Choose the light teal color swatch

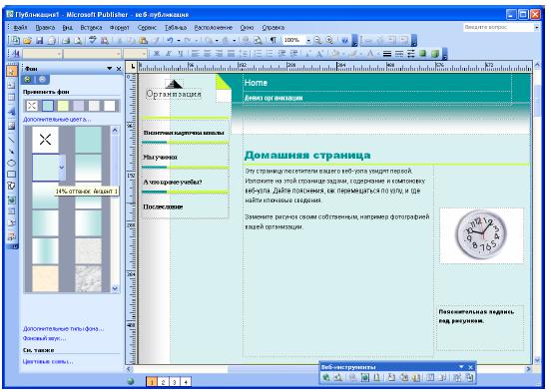click(48, 106)
